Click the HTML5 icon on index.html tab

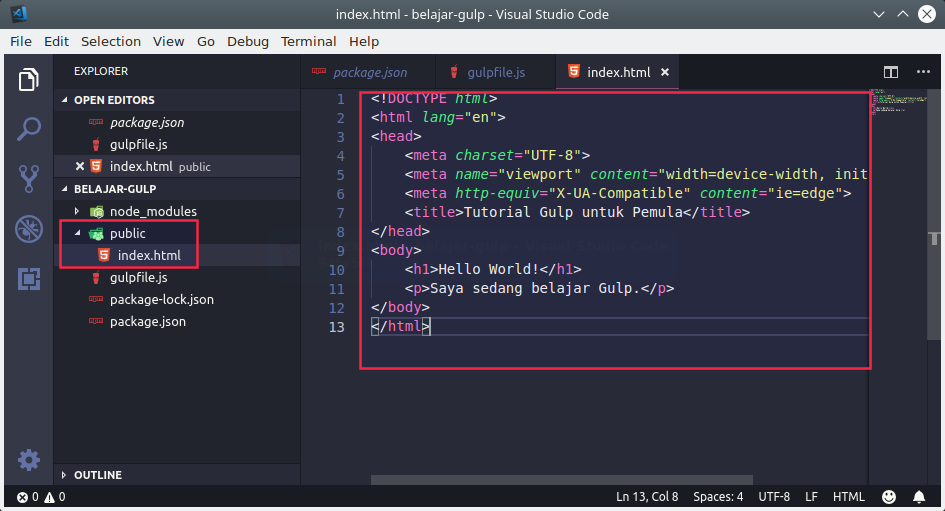point(574,72)
